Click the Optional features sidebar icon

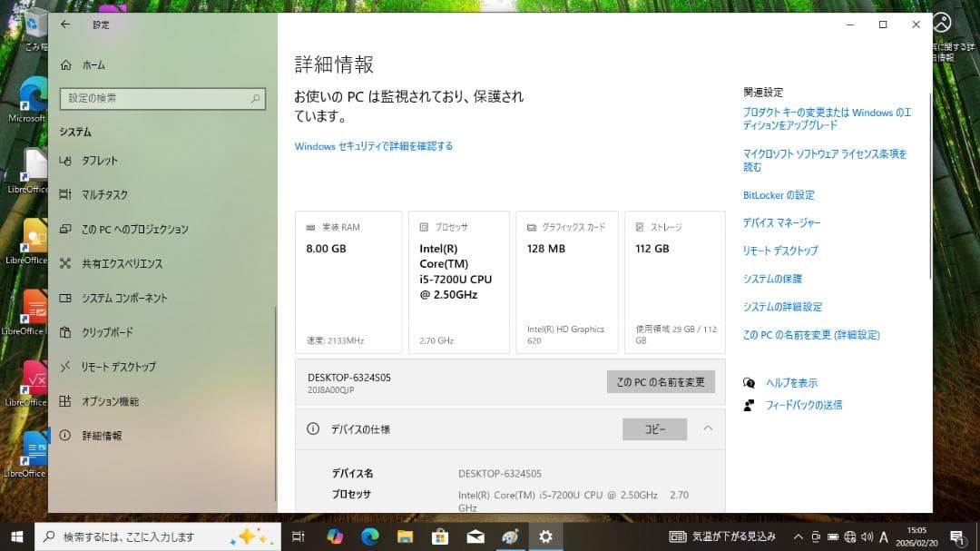click(x=65, y=401)
